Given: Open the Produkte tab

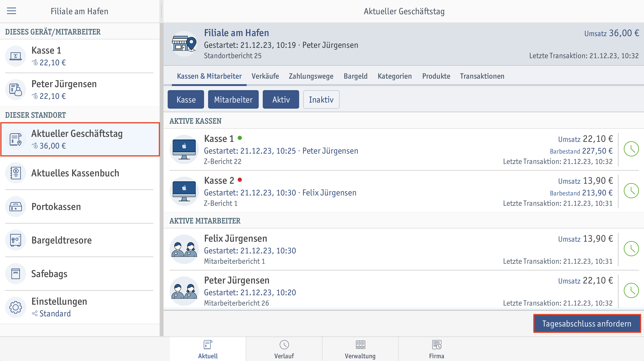Looking at the screenshot, I should pos(436,76).
